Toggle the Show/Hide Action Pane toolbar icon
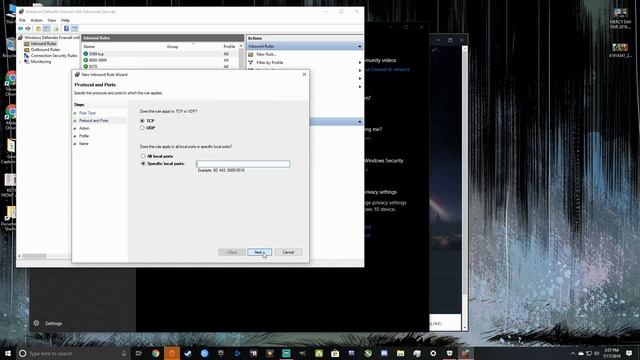This screenshot has height=360, width=640. point(74,29)
